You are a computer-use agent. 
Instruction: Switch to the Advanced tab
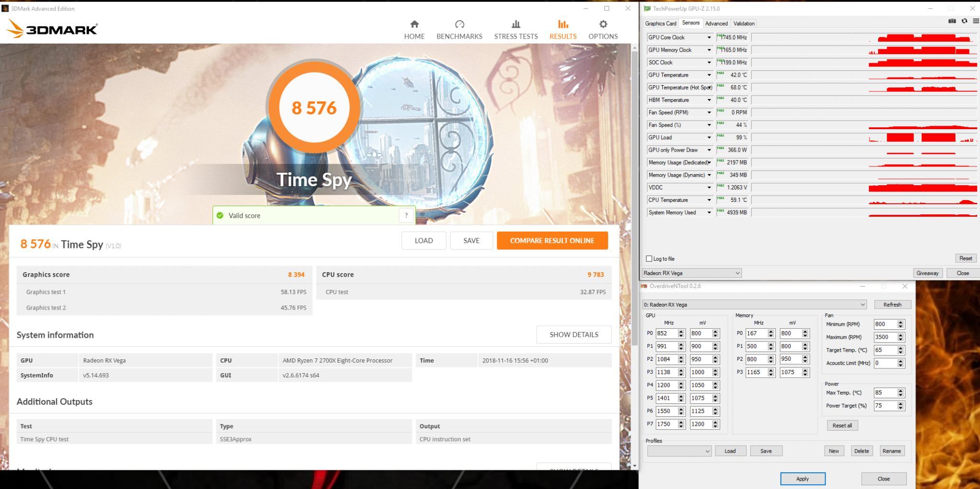pyautogui.click(x=716, y=23)
